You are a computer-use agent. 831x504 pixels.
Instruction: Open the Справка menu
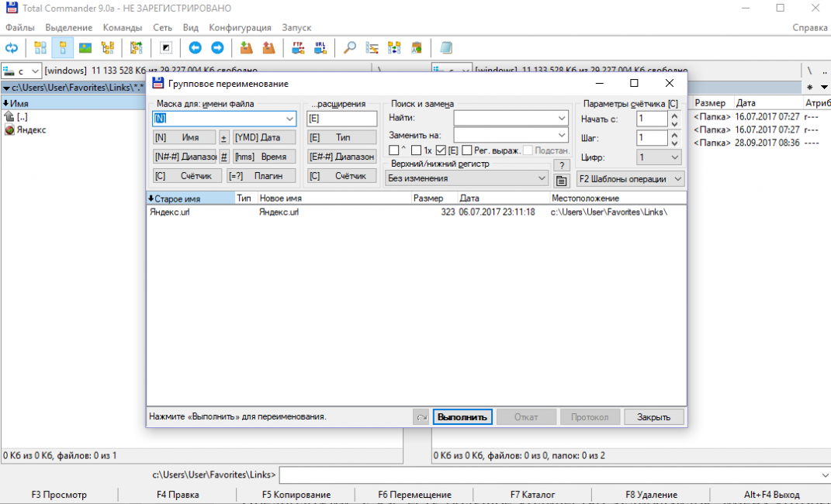coord(810,28)
